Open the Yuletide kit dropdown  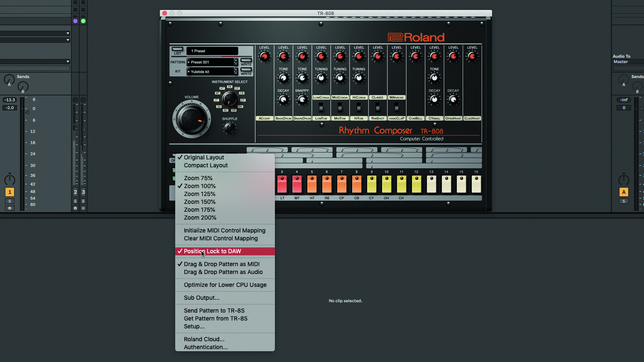tap(211, 71)
